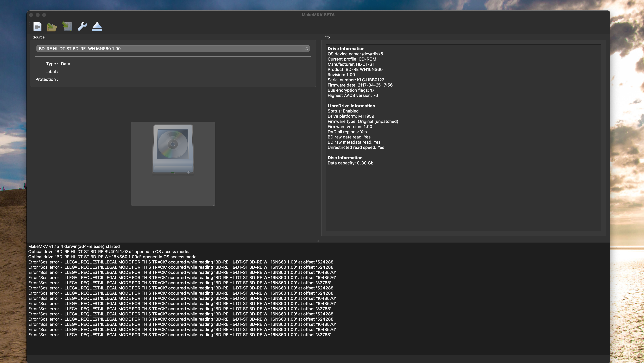
Task: Click 'Firmware version: 1.00' text
Action: click(350, 127)
